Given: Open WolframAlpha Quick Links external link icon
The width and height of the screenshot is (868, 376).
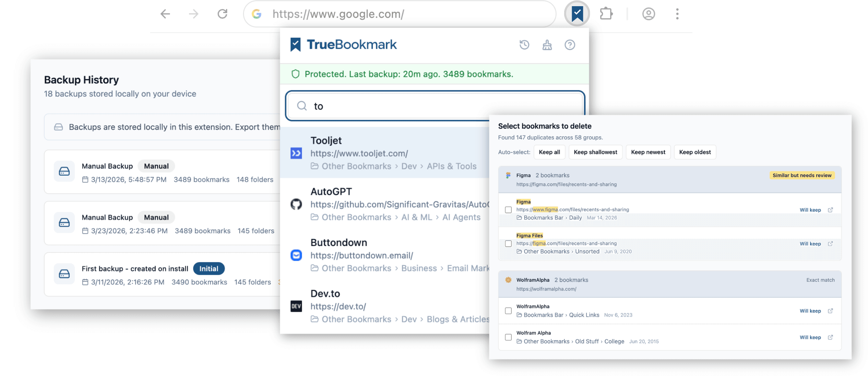Looking at the screenshot, I should click(830, 311).
